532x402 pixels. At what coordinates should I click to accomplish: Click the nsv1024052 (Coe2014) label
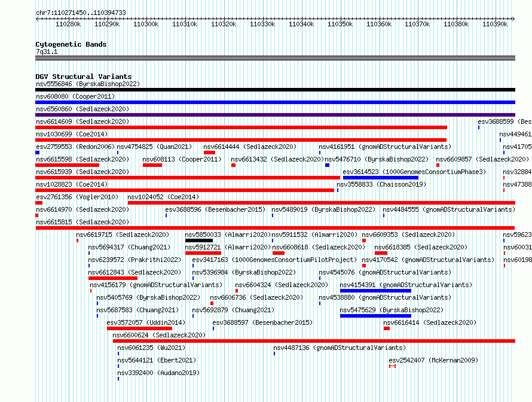(x=163, y=197)
